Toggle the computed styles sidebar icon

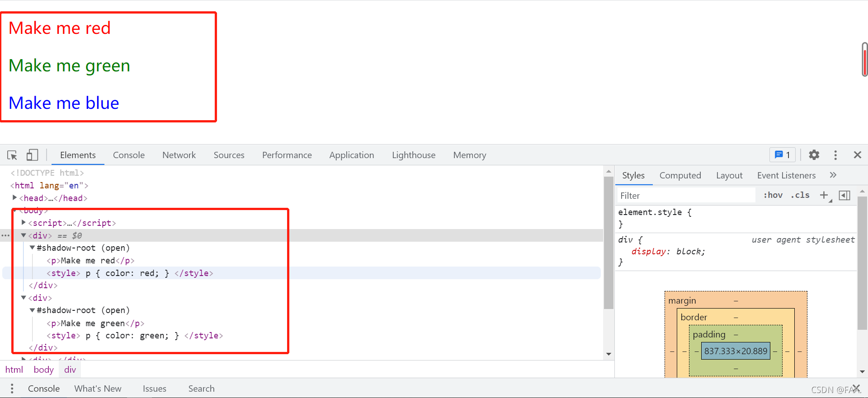[x=844, y=195]
